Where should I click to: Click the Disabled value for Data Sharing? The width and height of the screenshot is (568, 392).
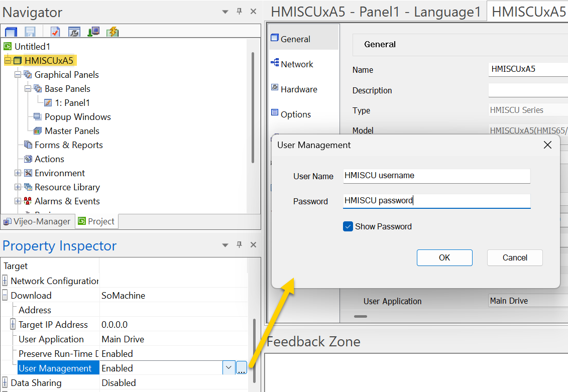pos(119,382)
